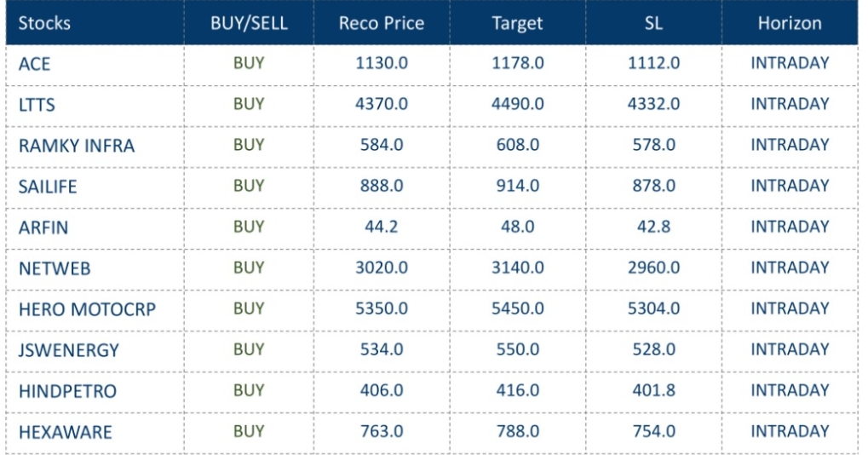Select the Target column header

517,23
